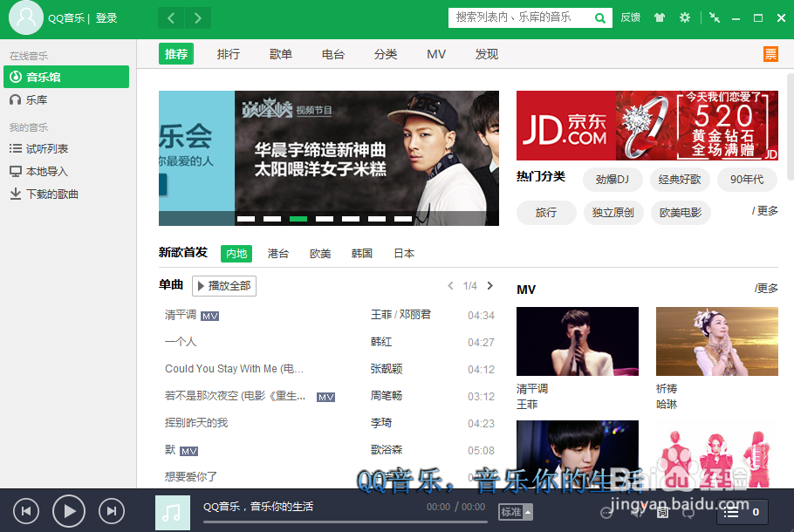Go to previous page of 单曲 list
Screen dimensions: 794x532
pyautogui.click(x=450, y=285)
